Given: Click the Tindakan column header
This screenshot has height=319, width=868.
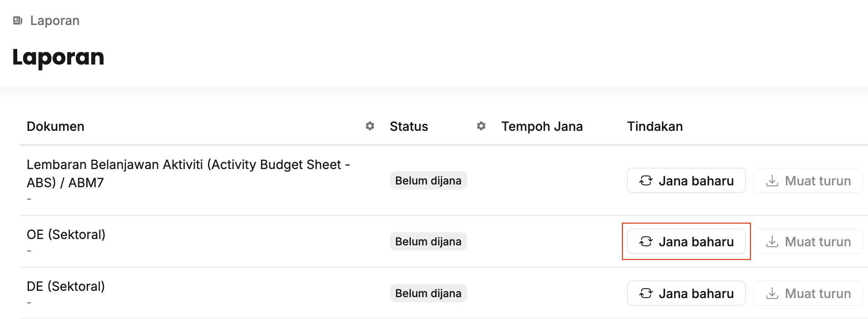Looking at the screenshot, I should (x=655, y=126).
